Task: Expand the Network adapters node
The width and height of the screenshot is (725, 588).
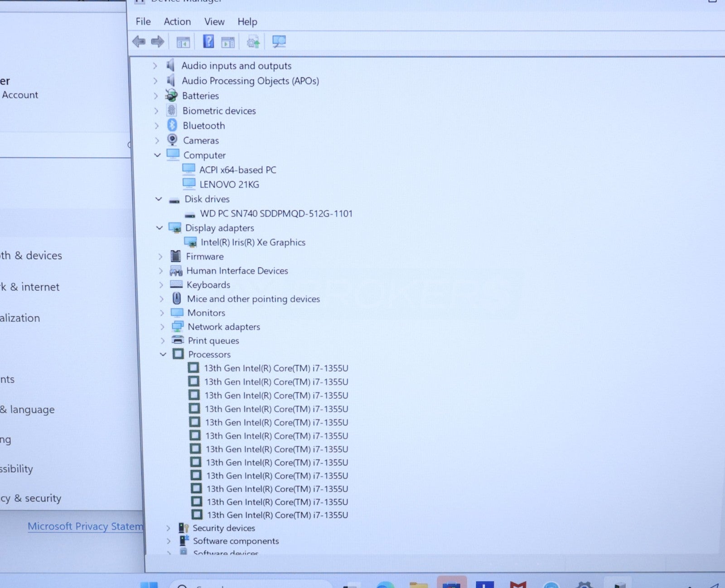Action: [x=162, y=327]
